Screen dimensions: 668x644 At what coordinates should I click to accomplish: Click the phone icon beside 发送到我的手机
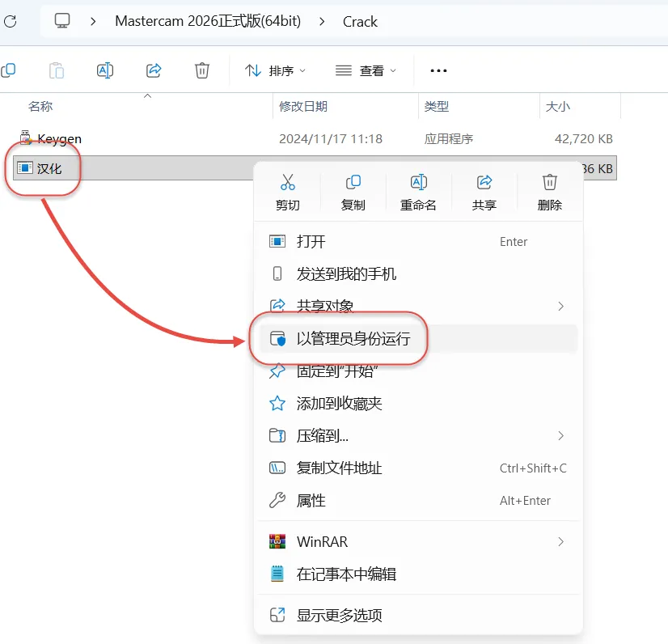click(277, 273)
